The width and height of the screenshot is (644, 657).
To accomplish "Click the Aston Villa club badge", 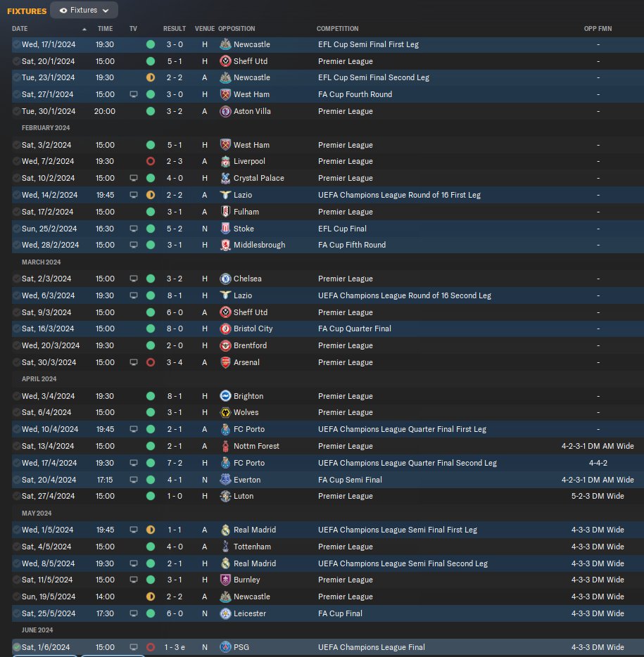I will click(x=225, y=111).
